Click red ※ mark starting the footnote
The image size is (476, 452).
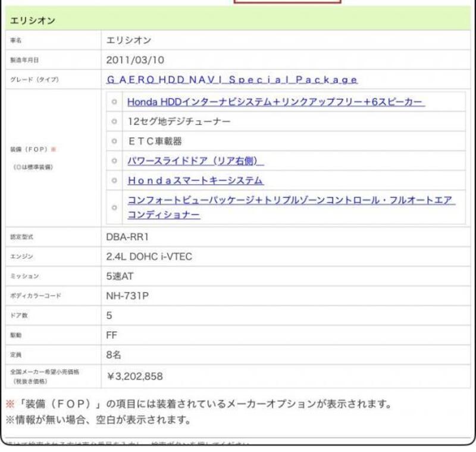[x=10, y=404]
